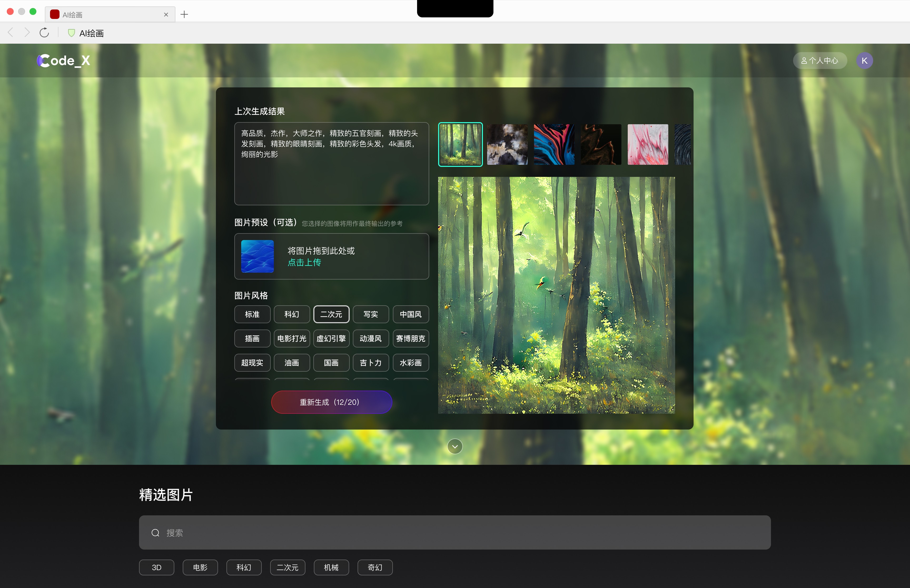Open a new browser tab
This screenshot has height=588, width=910.
click(x=184, y=14)
